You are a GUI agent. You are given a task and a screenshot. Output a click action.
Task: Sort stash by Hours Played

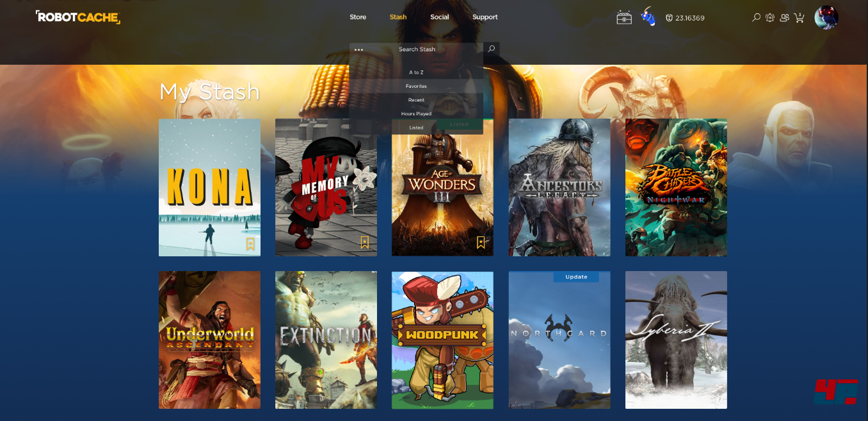[416, 113]
